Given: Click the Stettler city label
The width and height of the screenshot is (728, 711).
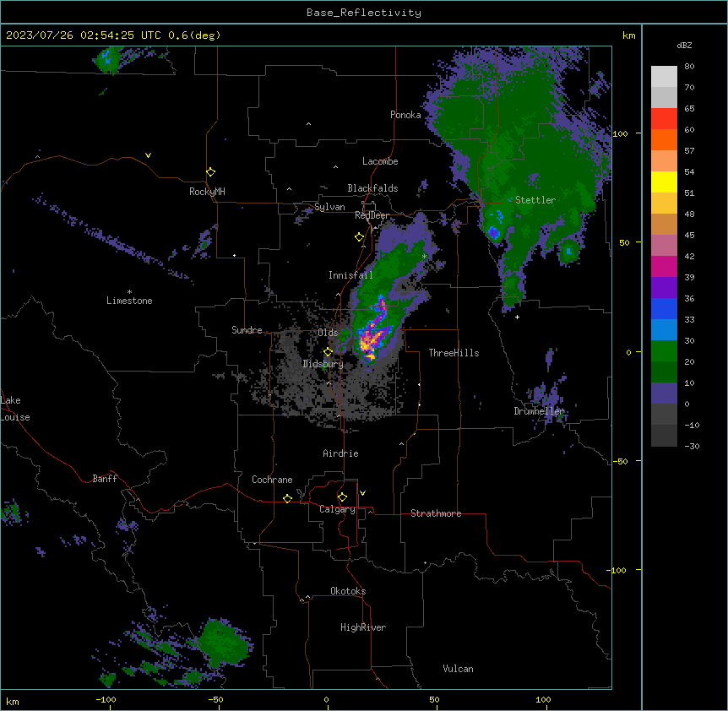Looking at the screenshot, I should [x=535, y=200].
